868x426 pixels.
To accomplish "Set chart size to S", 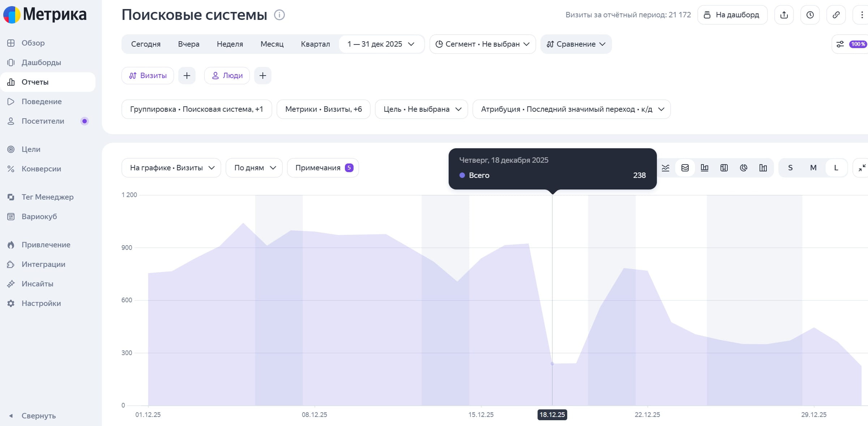I will (x=790, y=168).
